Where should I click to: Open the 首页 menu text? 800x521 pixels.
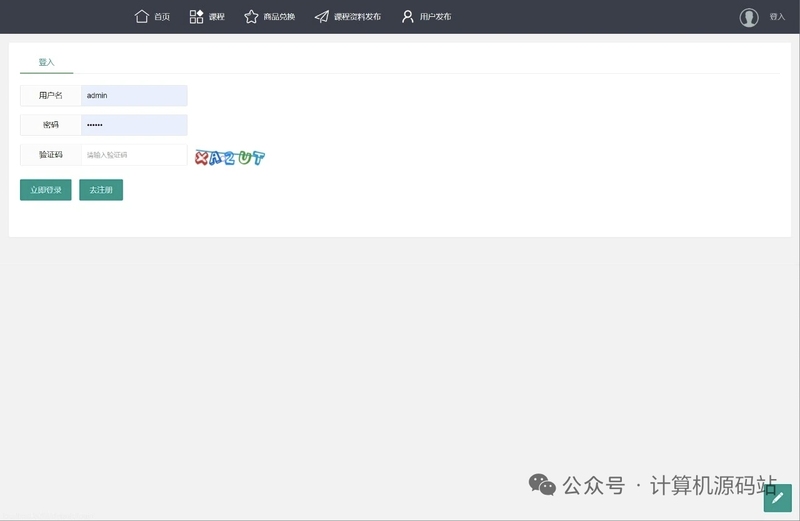pos(162,17)
